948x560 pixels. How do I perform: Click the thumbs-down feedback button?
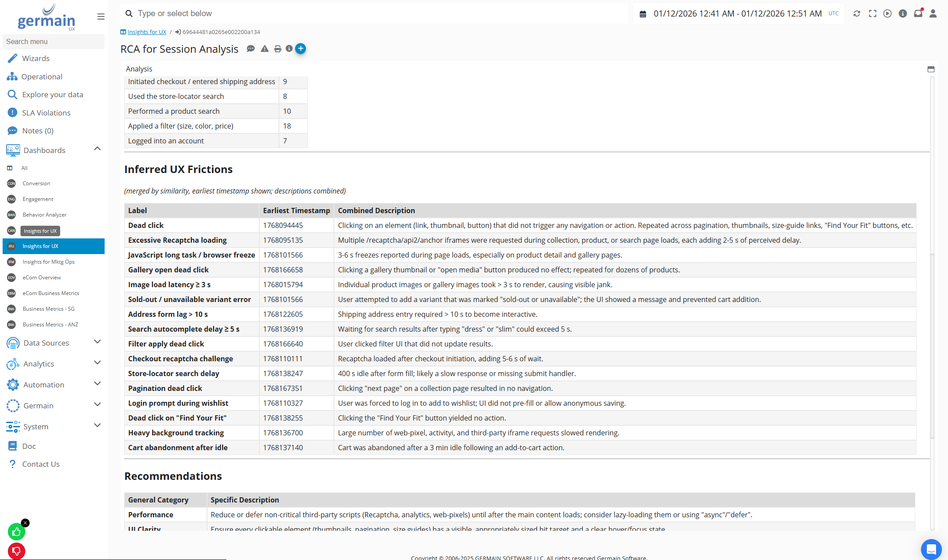click(17, 551)
